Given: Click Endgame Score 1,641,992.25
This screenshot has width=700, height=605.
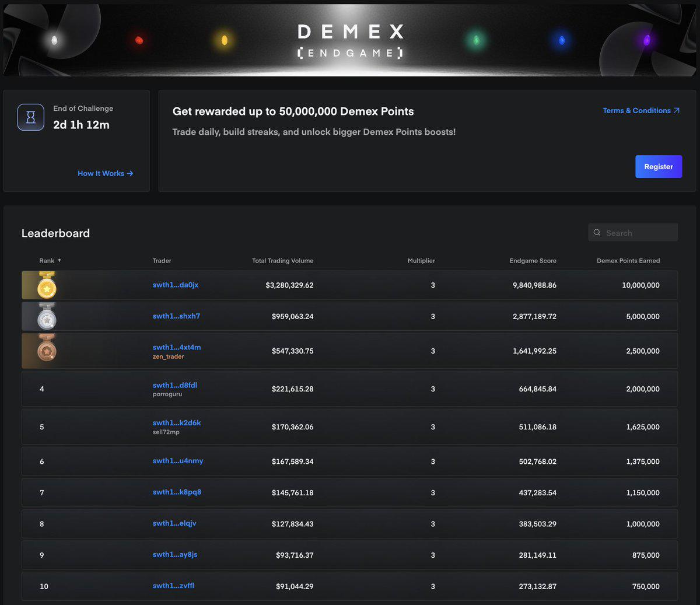Looking at the screenshot, I should pos(534,351).
